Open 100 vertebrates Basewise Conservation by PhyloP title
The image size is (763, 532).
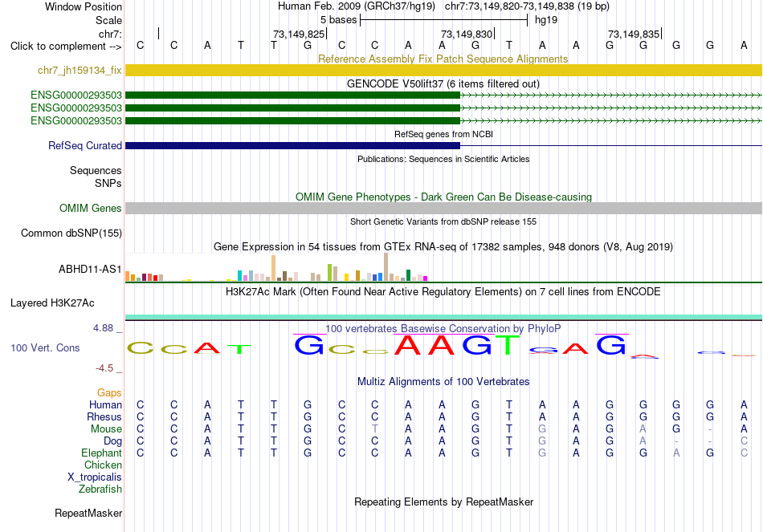click(443, 329)
